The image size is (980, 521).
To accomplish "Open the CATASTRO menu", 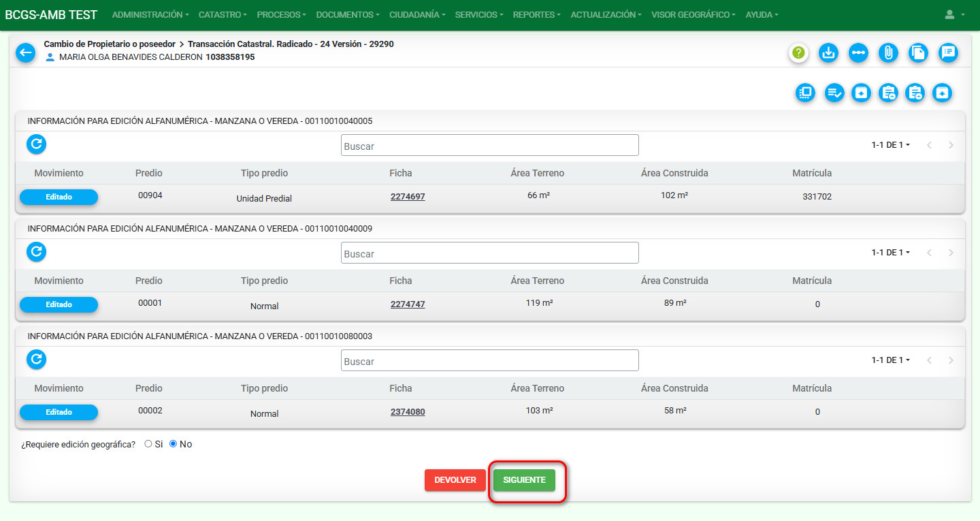I will coord(222,14).
